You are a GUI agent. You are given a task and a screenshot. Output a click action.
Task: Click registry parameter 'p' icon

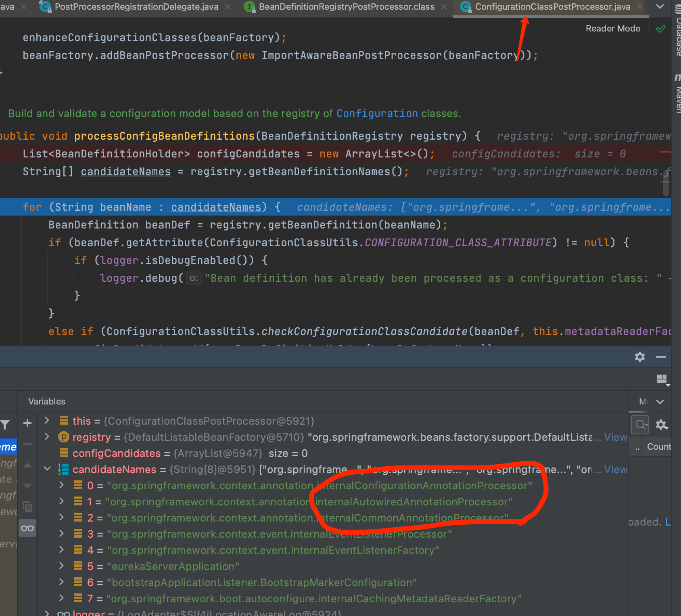point(63,437)
